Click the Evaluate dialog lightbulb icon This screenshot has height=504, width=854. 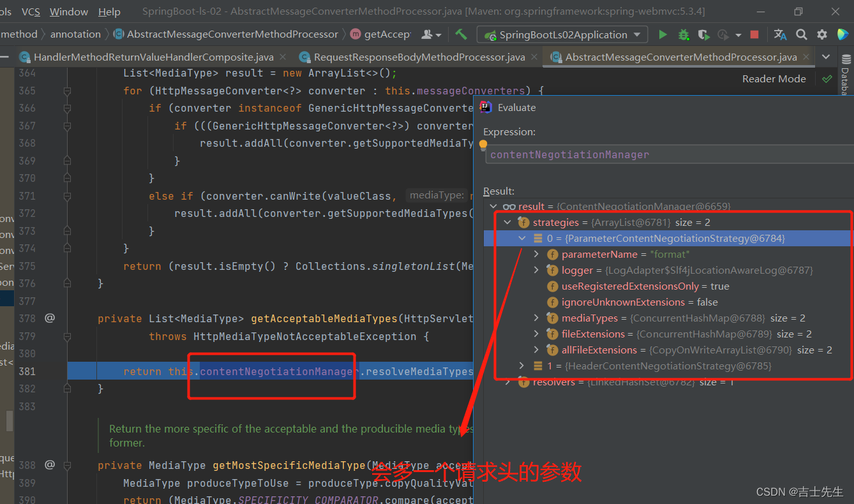point(483,145)
